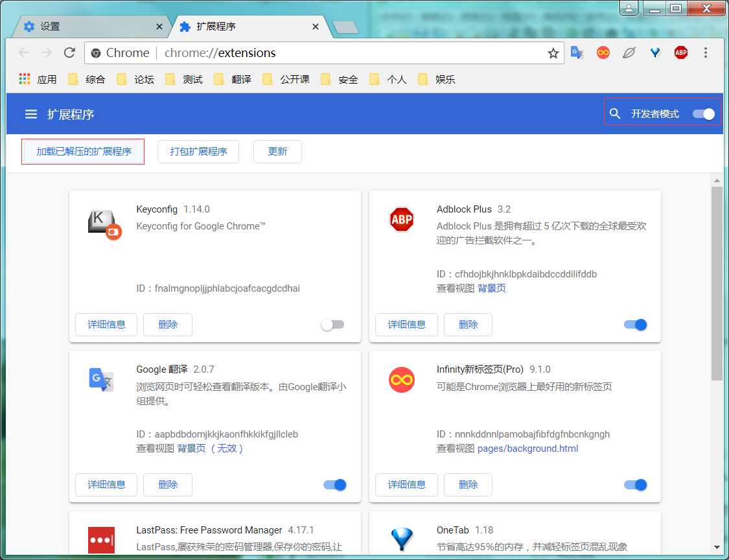Open the Chrome three-dot menu

pos(705,52)
